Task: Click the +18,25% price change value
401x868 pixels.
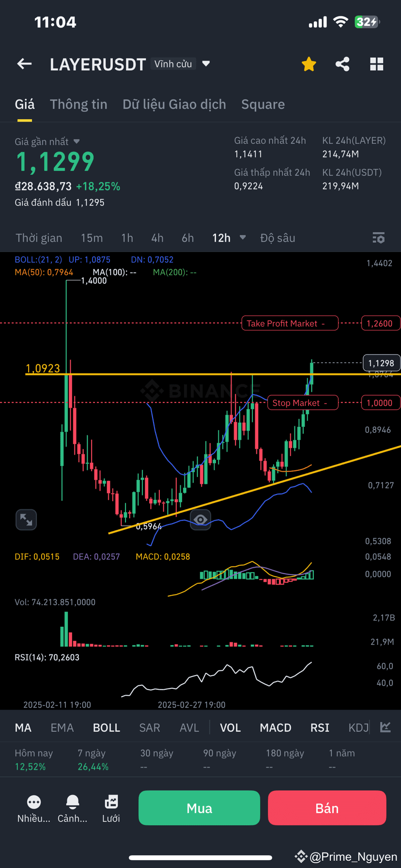Action: (x=98, y=186)
